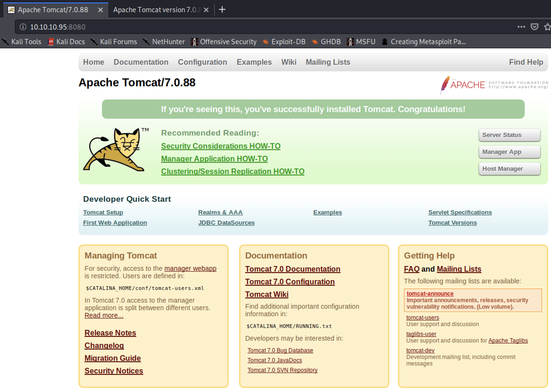Image resolution: width=551 pixels, height=392 pixels.
Task: Follow the manager webapp link
Action: click(190, 268)
